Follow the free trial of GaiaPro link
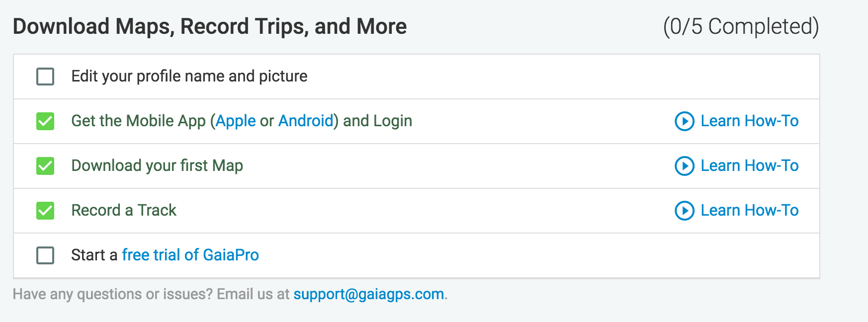This screenshot has width=868, height=322. pos(190,255)
